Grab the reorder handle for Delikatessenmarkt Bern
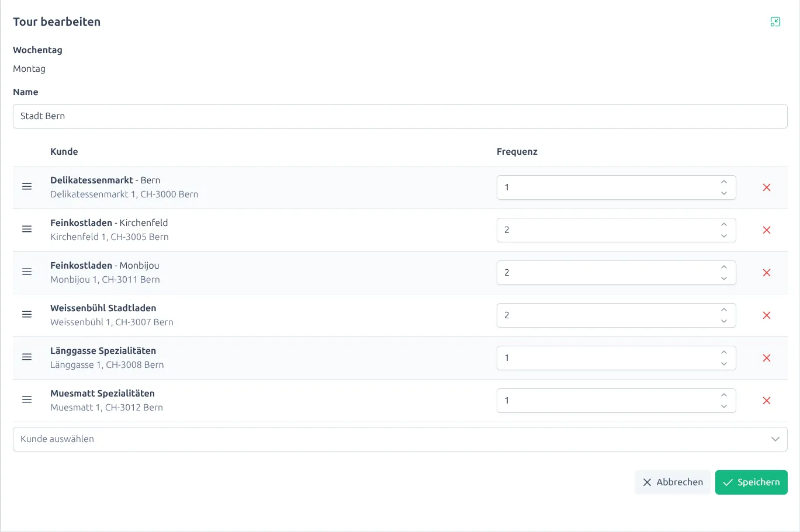The image size is (800, 532). [27, 186]
